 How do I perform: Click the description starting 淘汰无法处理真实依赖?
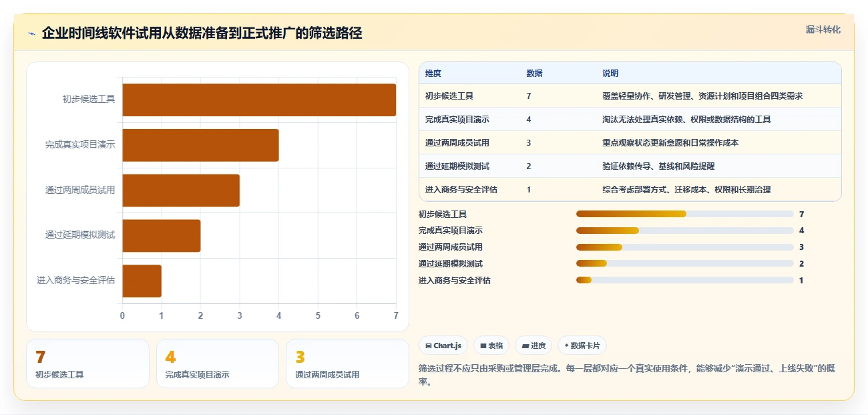[686, 120]
